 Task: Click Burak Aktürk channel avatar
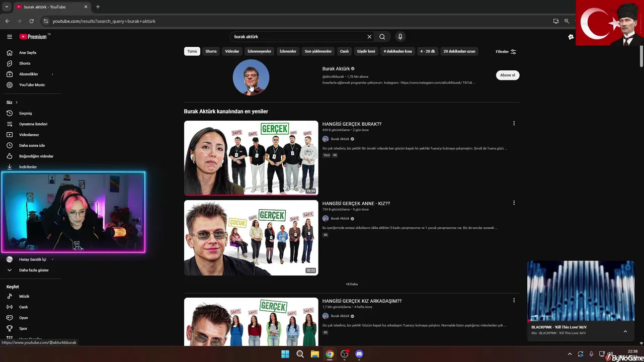(x=251, y=77)
